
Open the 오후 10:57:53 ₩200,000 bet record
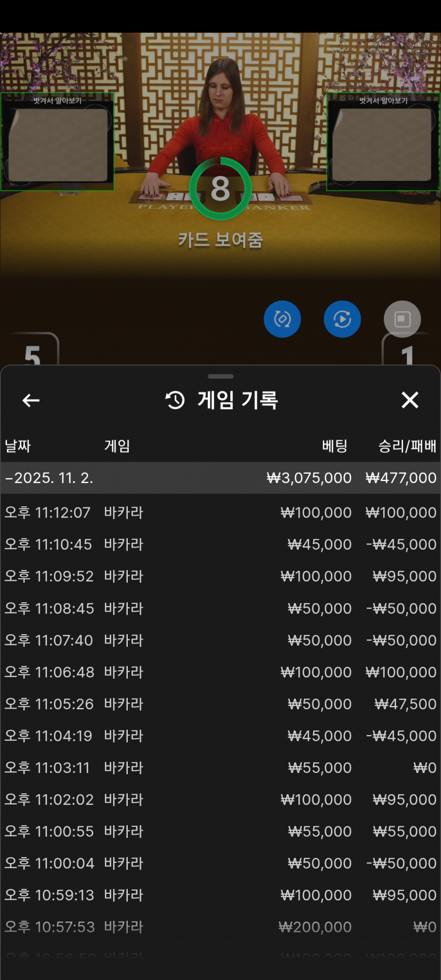[x=220, y=927]
